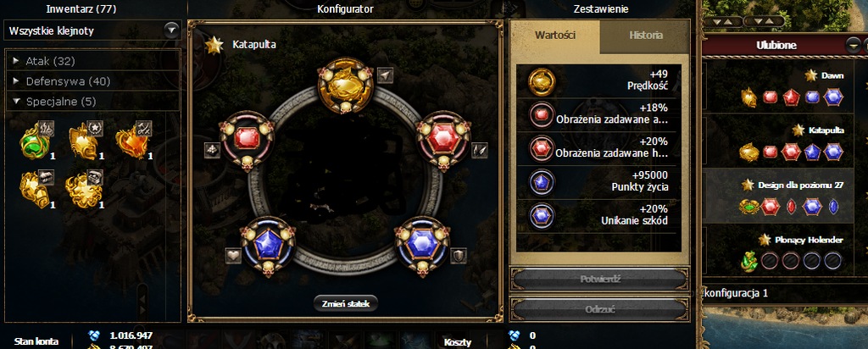Select the blue hexagon dodge gem slot
Viewport: 868px width, 349px height.
(x=422, y=245)
